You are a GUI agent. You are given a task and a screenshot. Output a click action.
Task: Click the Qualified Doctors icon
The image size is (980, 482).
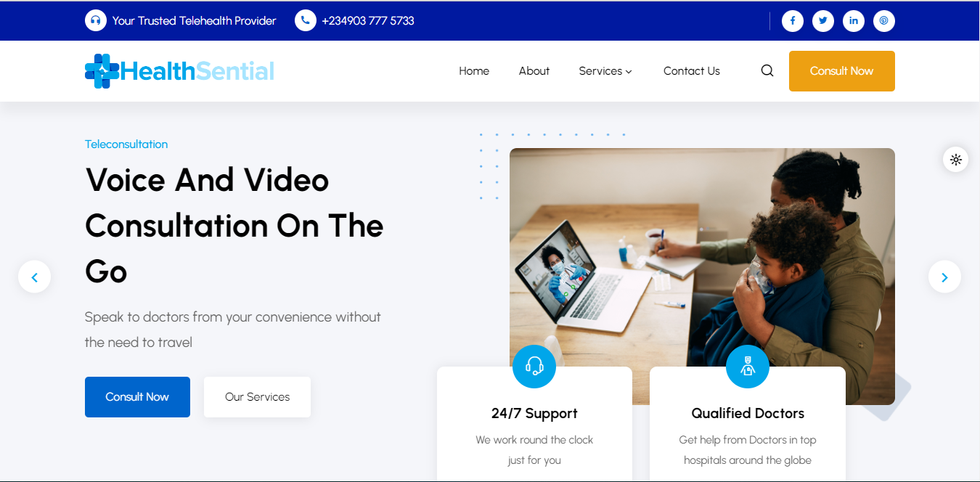click(x=747, y=367)
